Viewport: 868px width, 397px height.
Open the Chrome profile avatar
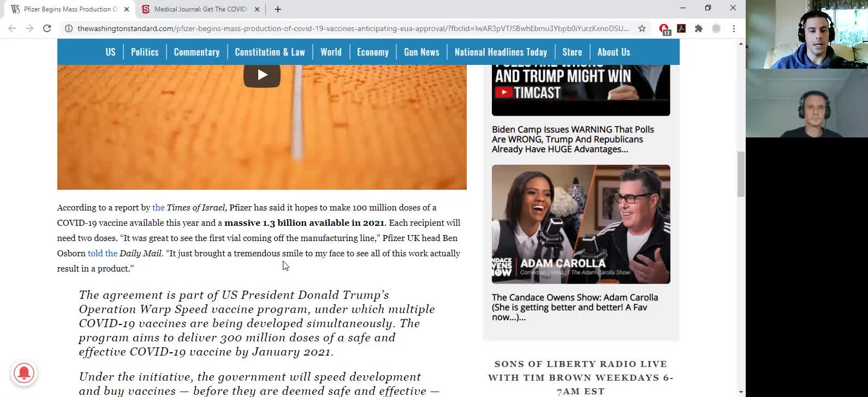(x=716, y=28)
